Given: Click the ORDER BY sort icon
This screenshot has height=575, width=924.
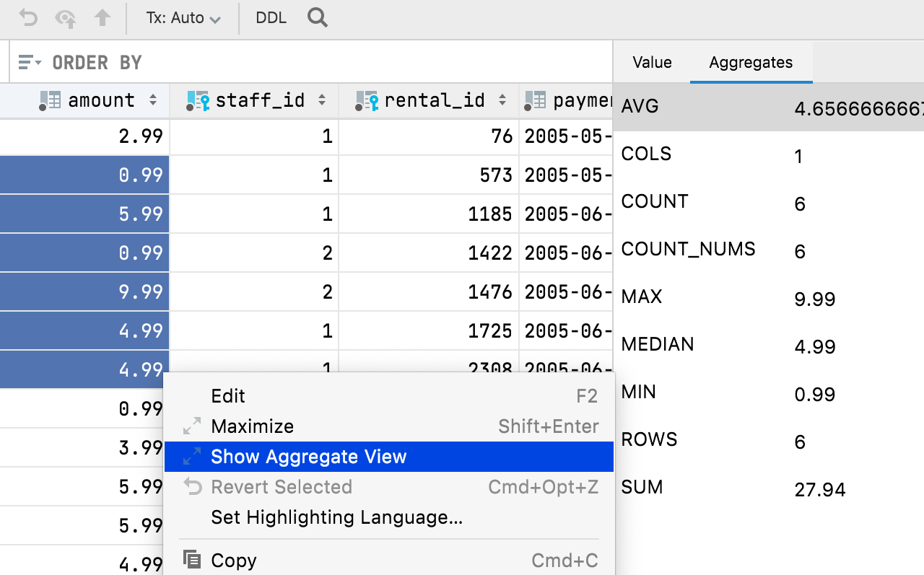Looking at the screenshot, I should 30,63.
